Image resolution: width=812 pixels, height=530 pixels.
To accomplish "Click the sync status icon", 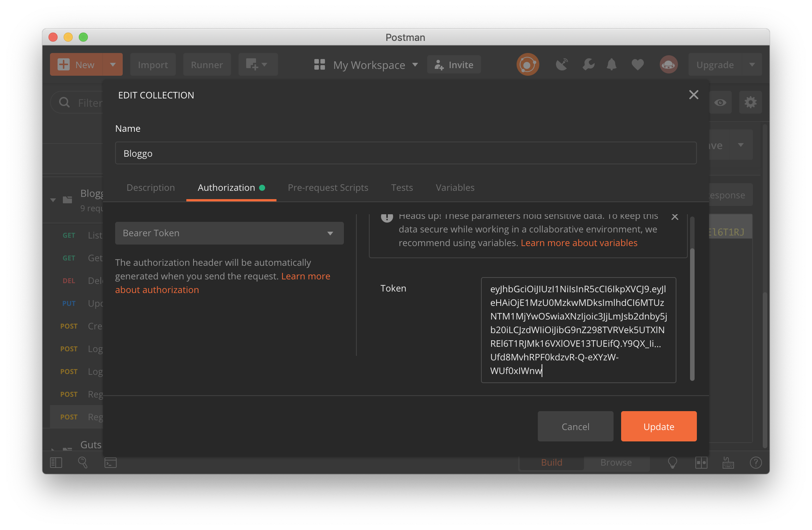I will tap(528, 65).
